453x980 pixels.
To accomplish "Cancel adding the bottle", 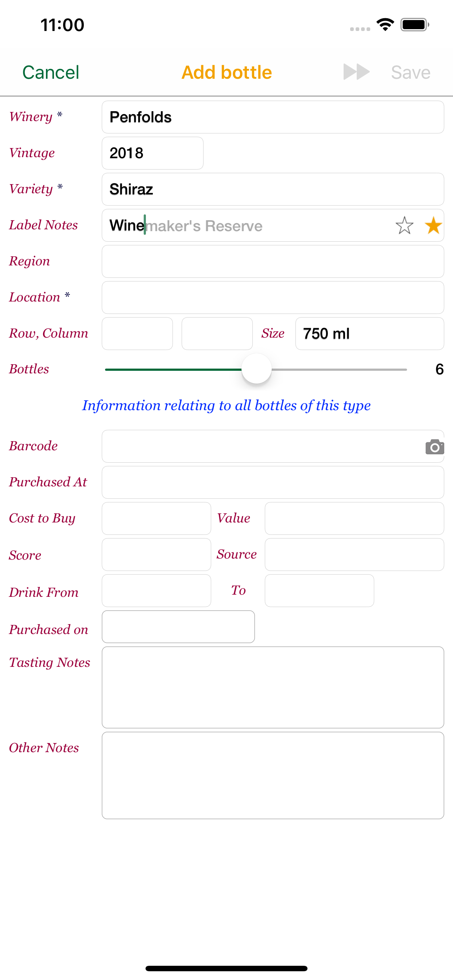I will point(51,72).
